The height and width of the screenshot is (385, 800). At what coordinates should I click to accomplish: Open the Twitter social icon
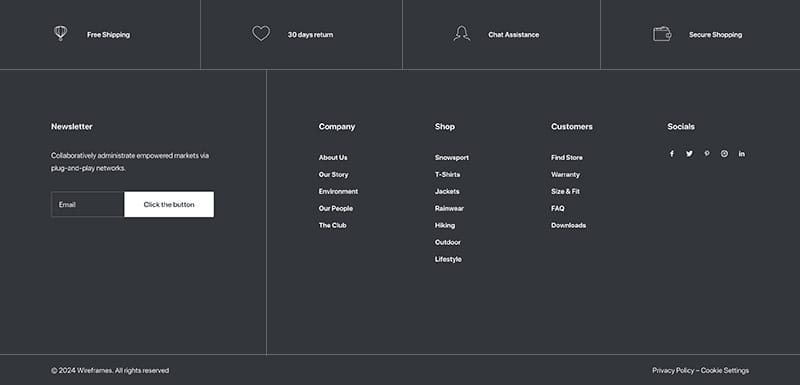(689, 154)
